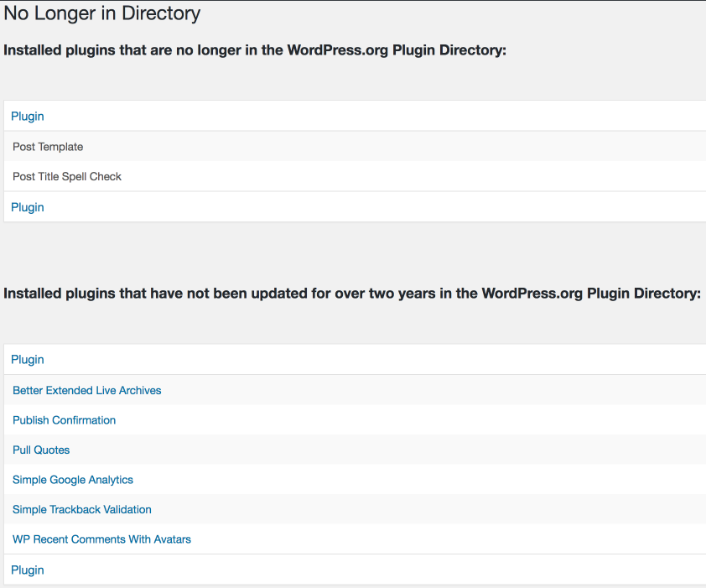
Task: Click the heading about plugins not updated two years
Action: (x=352, y=294)
